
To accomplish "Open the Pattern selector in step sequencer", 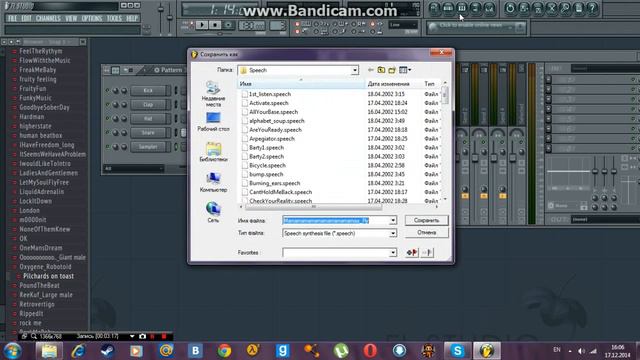I will pyautogui.click(x=168, y=70).
